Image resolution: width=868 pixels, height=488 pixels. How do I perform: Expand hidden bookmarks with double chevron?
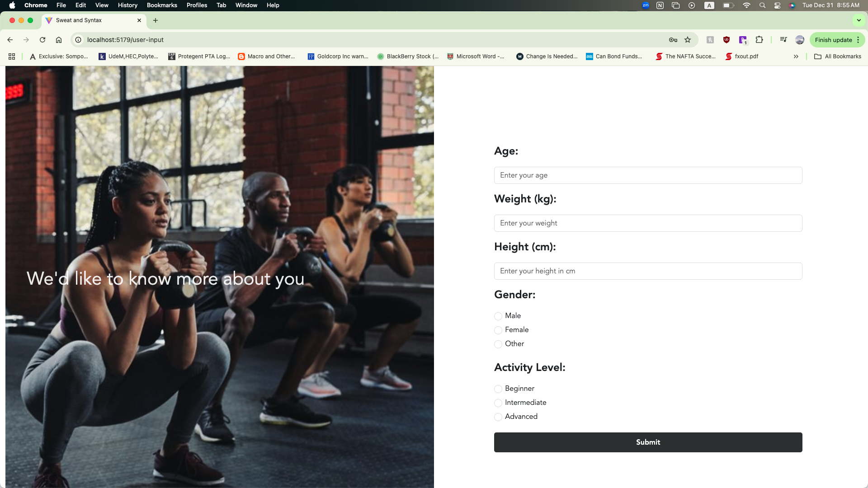(x=796, y=56)
